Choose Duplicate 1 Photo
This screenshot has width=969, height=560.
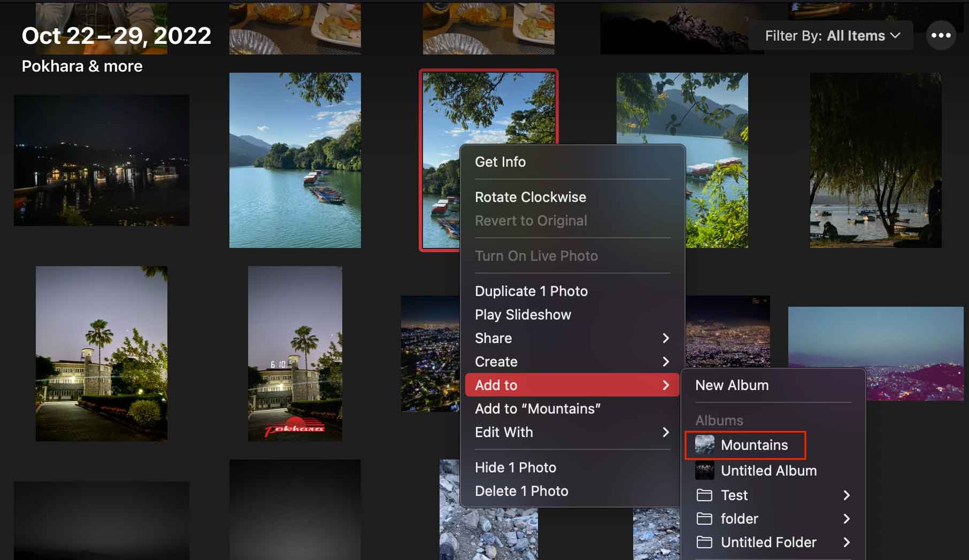pyautogui.click(x=572, y=291)
